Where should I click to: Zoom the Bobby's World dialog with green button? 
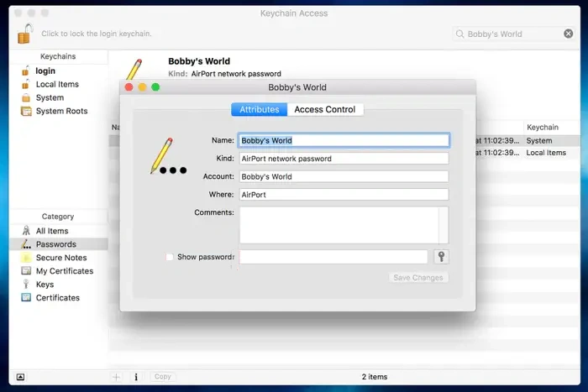[x=155, y=87]
